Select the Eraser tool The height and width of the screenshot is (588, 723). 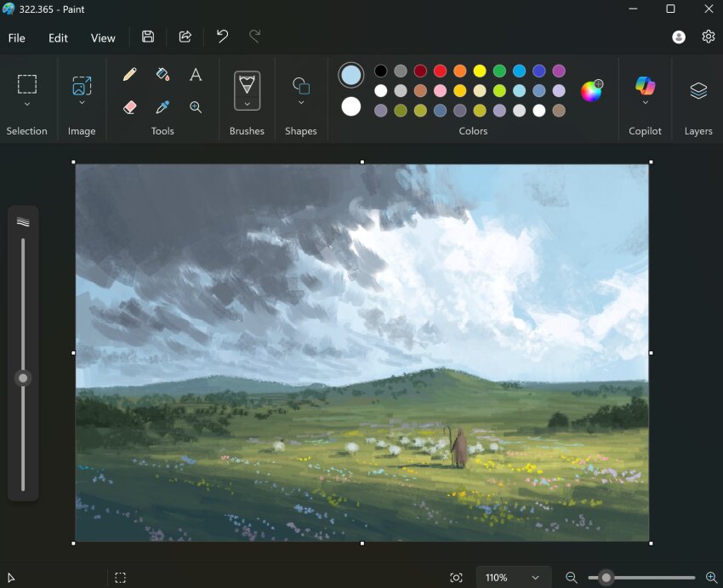[129, 107]
